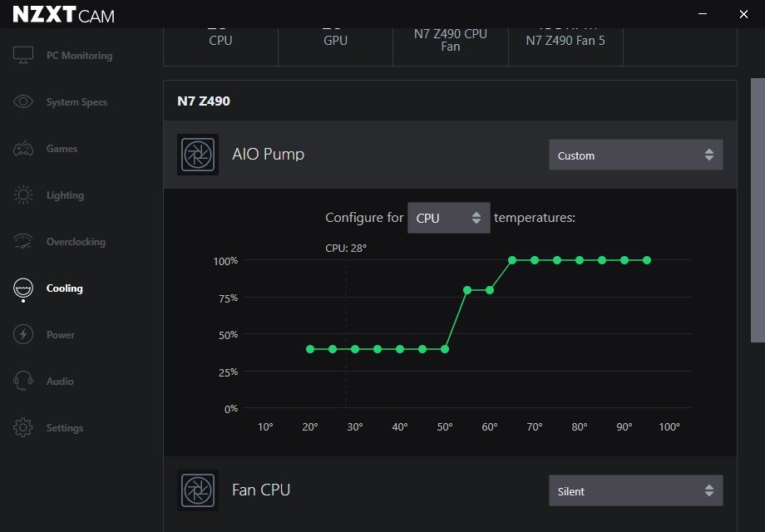Click the AIO Pump fan icon
Screen dimensions: 765x532
tap(198, 155)
